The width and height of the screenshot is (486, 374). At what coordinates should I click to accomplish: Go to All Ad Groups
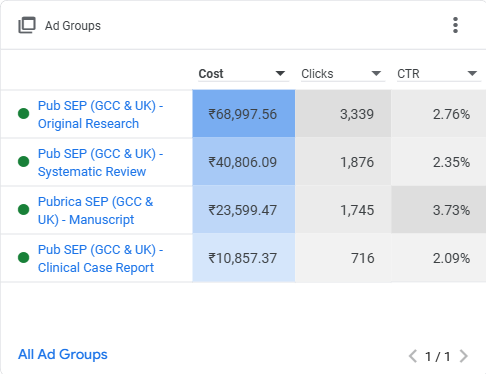click(x=63, y=354)
